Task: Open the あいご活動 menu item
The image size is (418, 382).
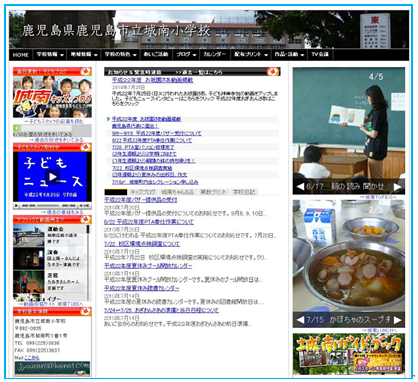Action: [x=156, y=55]
